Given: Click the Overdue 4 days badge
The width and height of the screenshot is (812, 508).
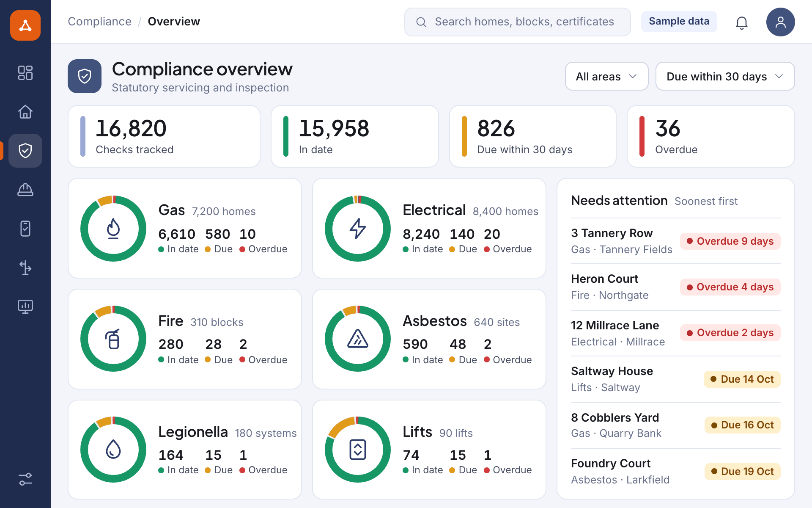Looking at the screenshot, I should [x=730, y=287].
